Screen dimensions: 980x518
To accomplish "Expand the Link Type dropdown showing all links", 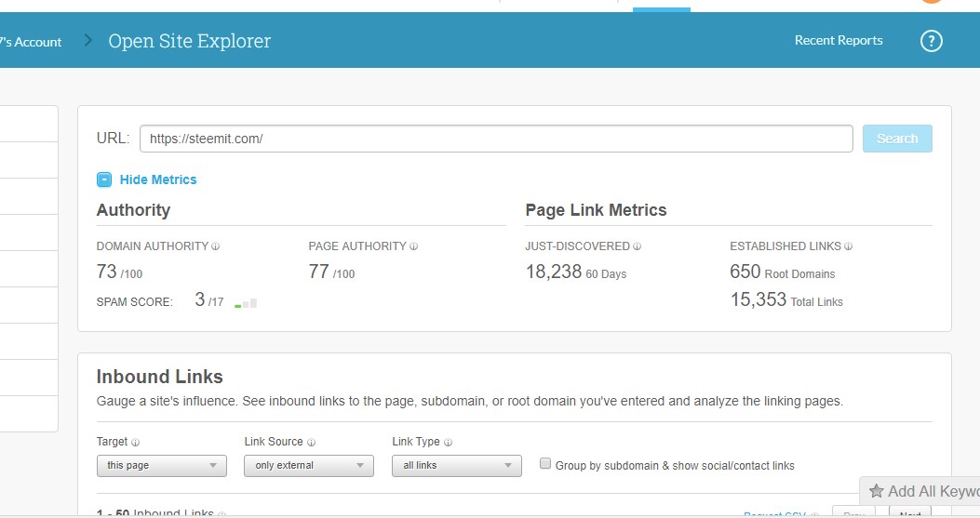I will pos(457,465).
